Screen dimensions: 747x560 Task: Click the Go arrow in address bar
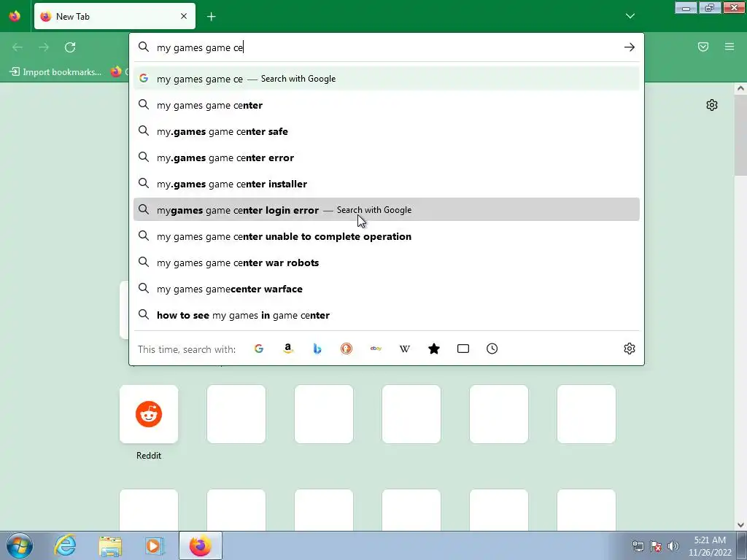pyautogui.click(x=630, y=47)
